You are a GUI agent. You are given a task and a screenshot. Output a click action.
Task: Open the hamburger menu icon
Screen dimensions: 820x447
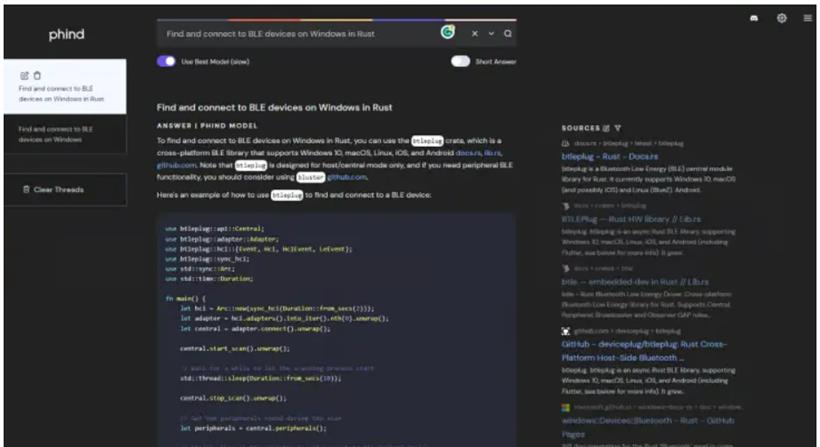(807, 18)
